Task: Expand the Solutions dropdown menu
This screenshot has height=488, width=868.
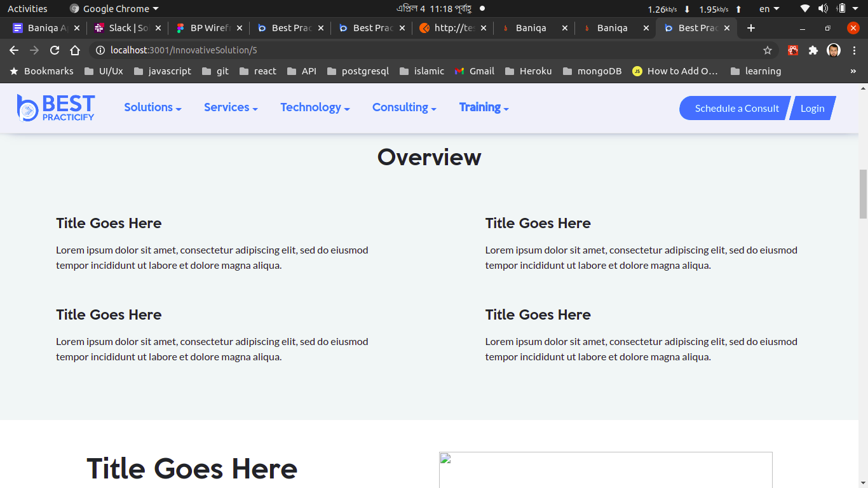Action: click(x=153, y=107)
